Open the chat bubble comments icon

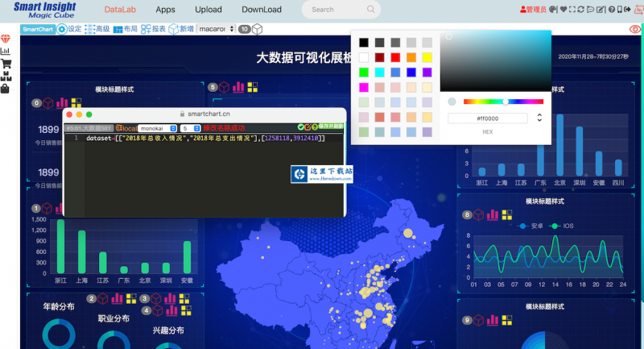[590, 10]
